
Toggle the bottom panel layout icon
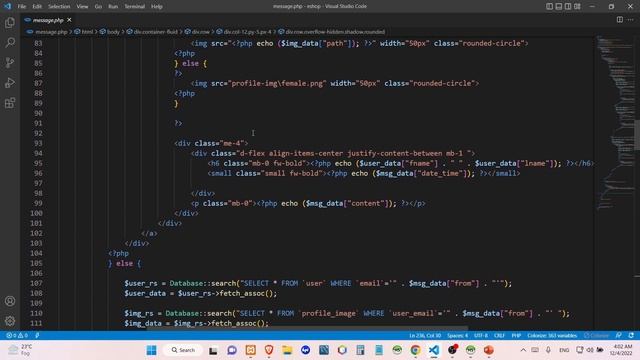tap(559, 7)
